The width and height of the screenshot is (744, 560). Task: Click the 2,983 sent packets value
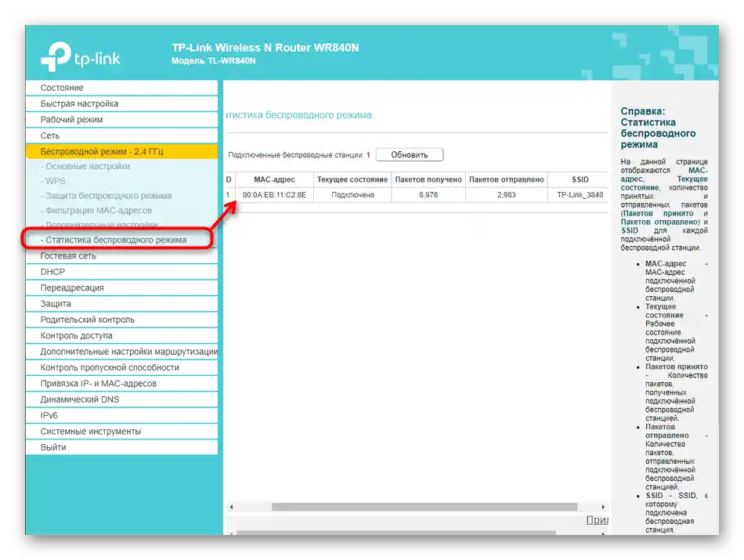tap(506, 194)
